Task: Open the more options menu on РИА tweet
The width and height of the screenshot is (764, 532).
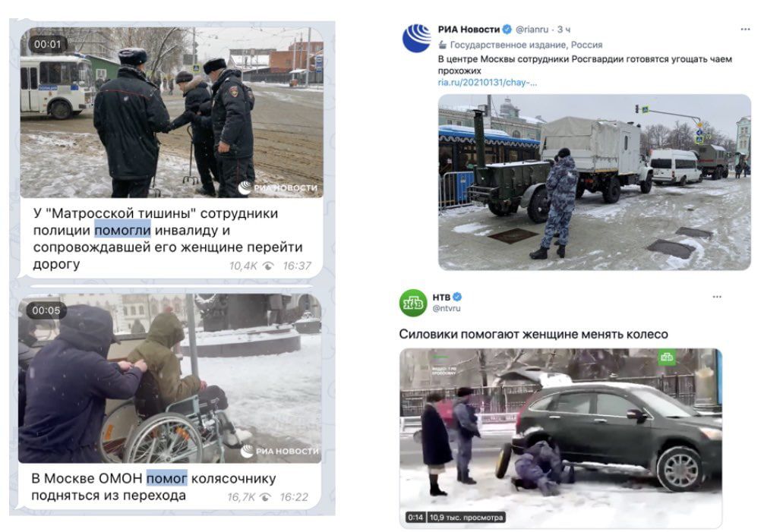Action: pos(745,29)
